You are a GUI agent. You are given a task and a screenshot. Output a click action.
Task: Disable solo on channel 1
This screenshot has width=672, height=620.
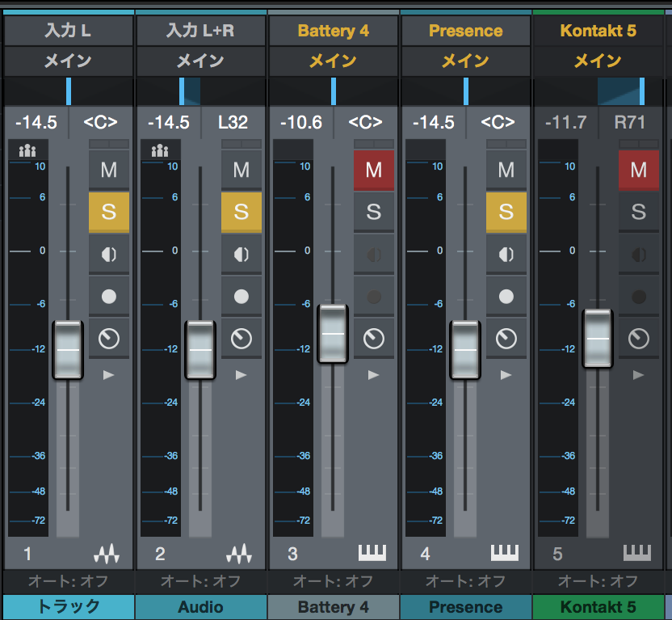109,212
